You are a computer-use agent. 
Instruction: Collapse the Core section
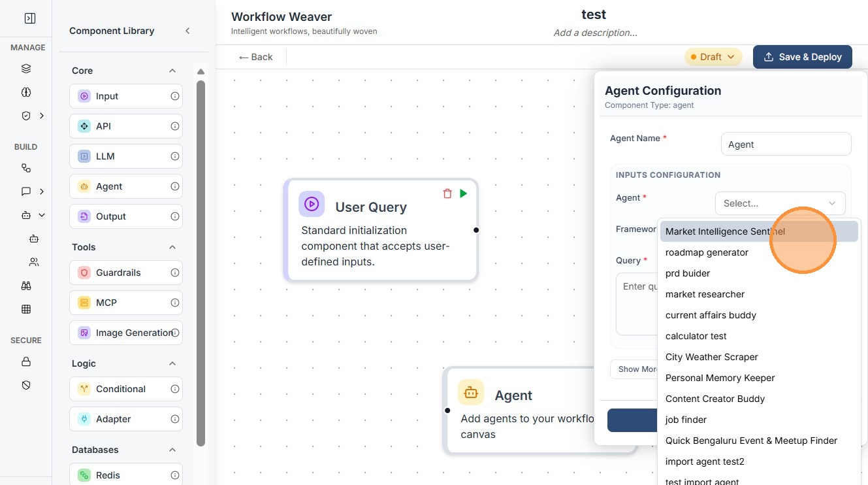[172, 71]
